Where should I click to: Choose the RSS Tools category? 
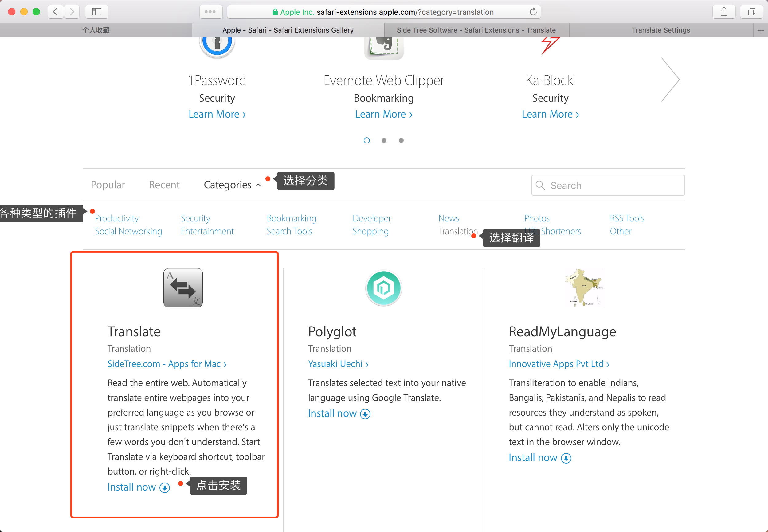627,218
